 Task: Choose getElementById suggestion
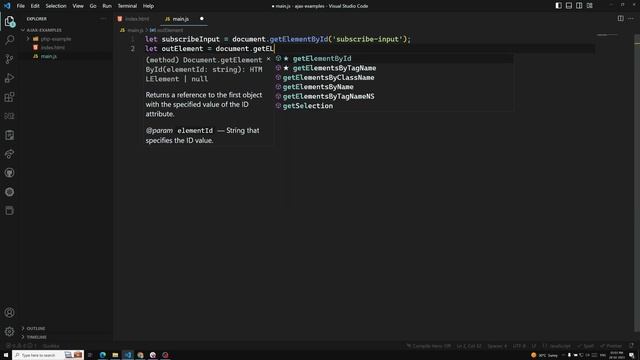click(x=394, y=58)
